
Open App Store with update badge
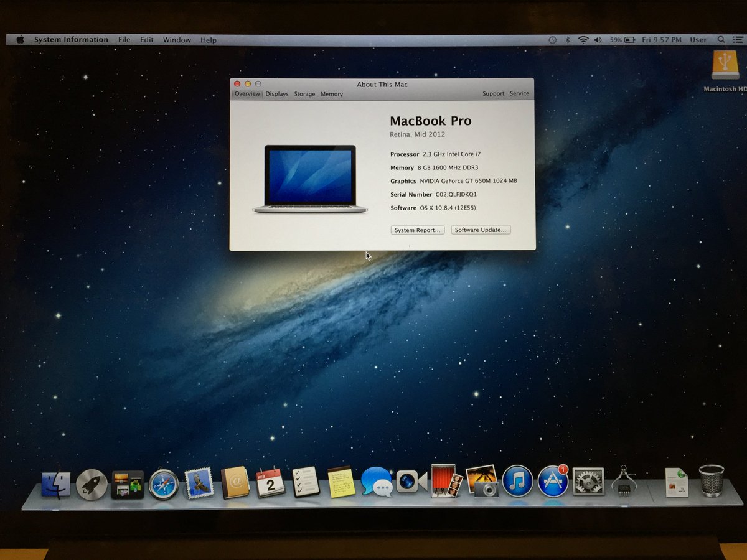pos(553,481)
